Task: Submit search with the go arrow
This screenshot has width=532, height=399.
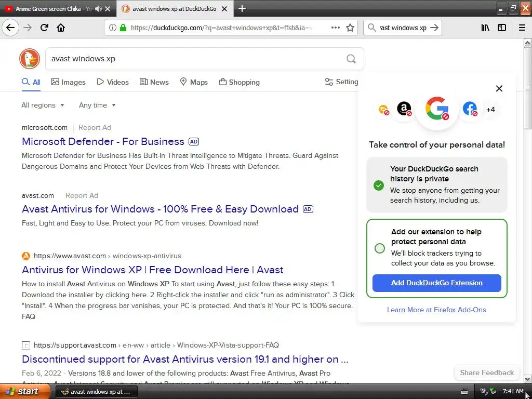Action: (434, 28)
